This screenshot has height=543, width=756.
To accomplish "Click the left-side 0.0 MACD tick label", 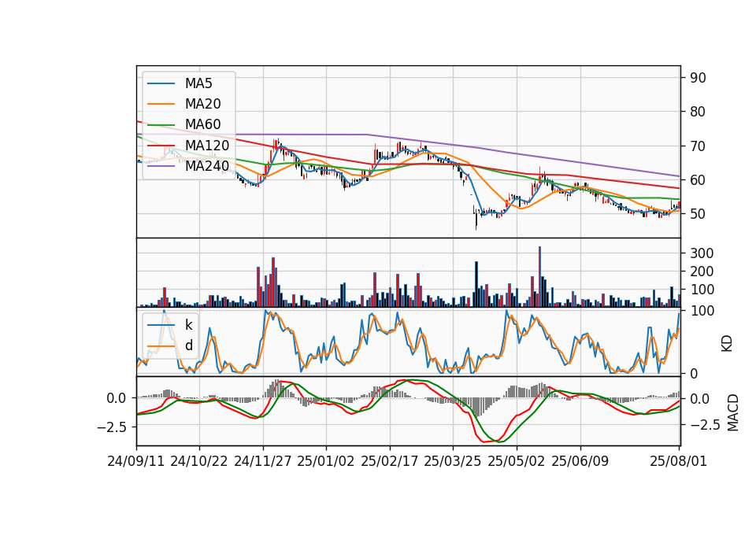I will (117, 398).
